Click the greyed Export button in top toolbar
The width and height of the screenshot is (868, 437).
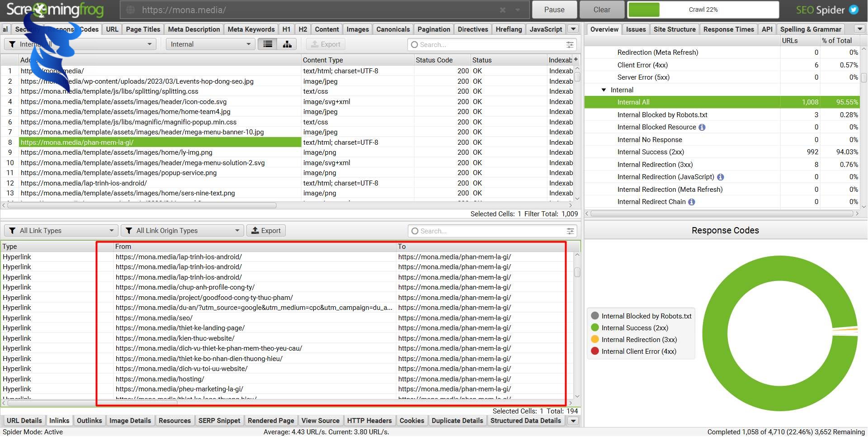[x=325, y=44]
